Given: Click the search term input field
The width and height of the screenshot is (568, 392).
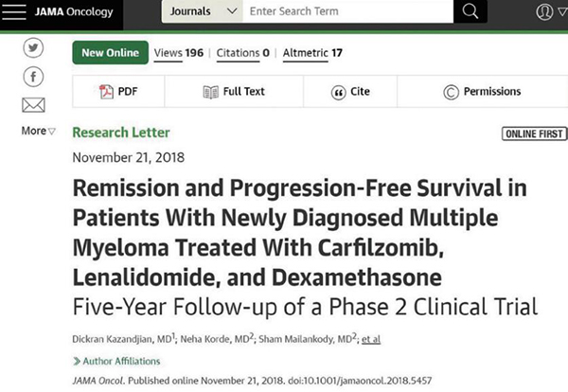Looking at the screenshot, I should (x=347, y=11).
